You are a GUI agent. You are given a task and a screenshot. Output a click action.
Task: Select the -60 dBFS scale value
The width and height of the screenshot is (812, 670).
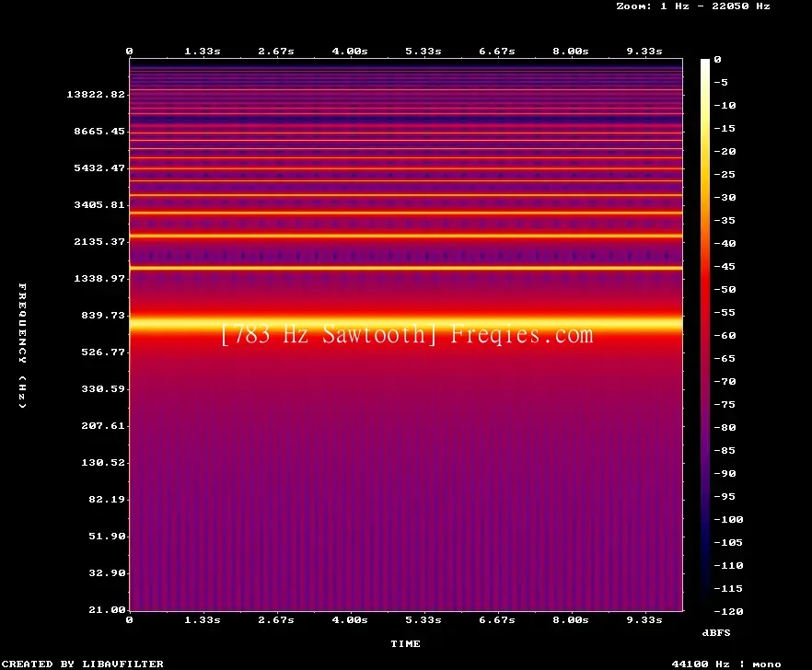point(725,336)
